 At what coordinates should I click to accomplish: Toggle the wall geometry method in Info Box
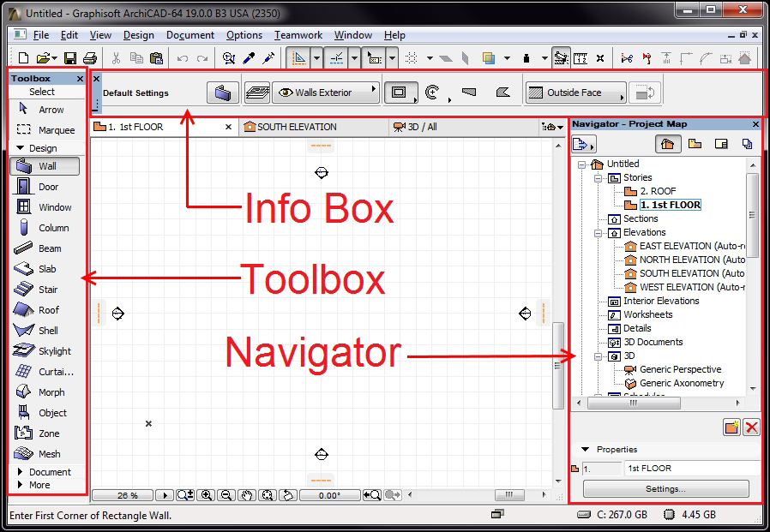pyautogui.click(x=400, y=92)
